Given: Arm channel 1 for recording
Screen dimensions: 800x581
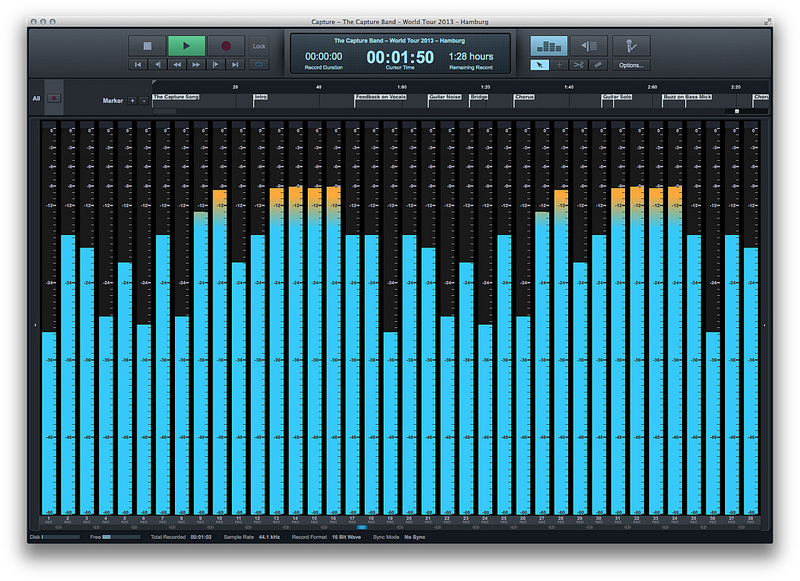Looking at the screenshot, I should tap(49, 522).
